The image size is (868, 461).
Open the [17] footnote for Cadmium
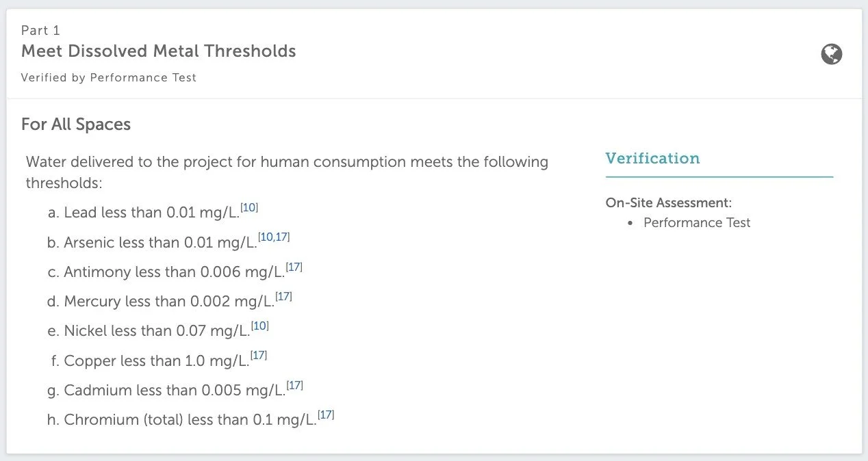[x=294, y=386]
